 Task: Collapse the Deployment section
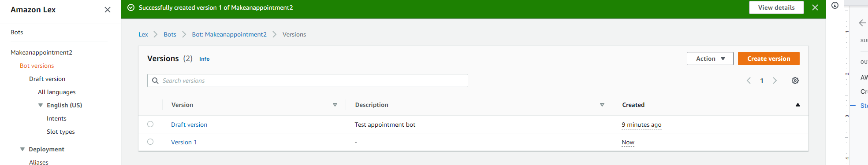point(22,149)
